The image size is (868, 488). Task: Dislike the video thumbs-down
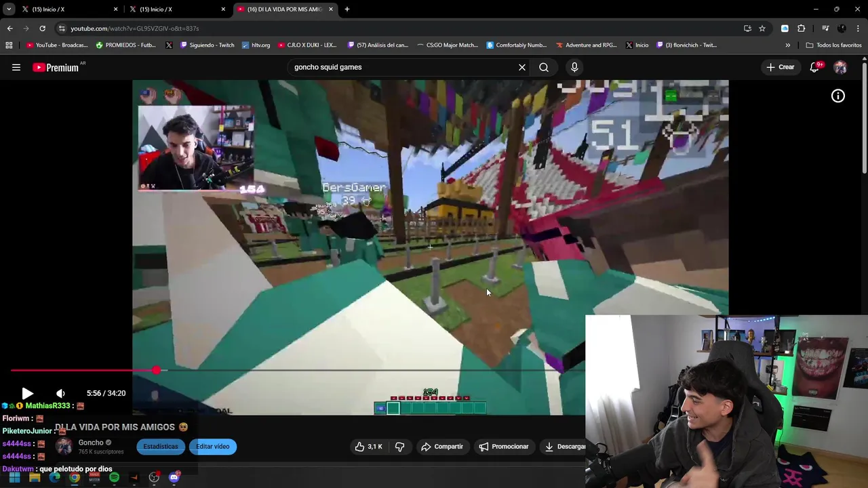point(399,447)
